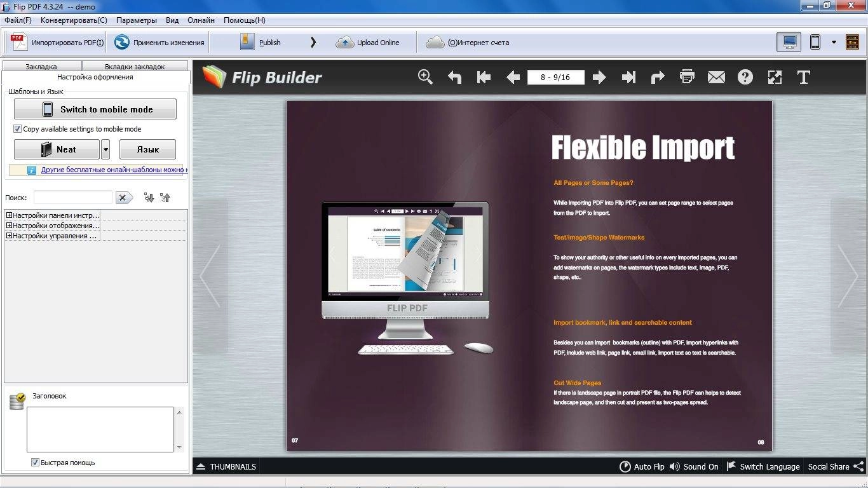Click the Заголовок description text area
The width and height of the screenshot is (868, 488).
point(100,430)
